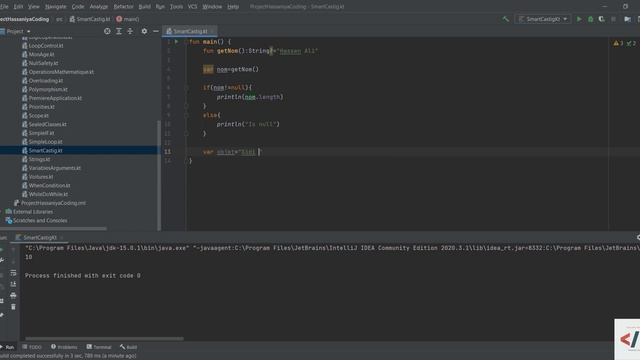Click the SmartCastig.kt breadcrumb in navigation bar

click(90, 19)
